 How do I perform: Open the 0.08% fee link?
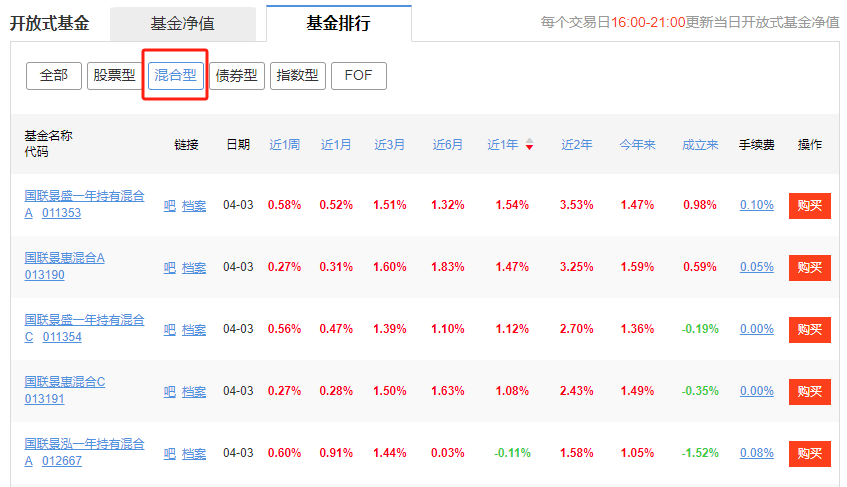click(757, 454)
